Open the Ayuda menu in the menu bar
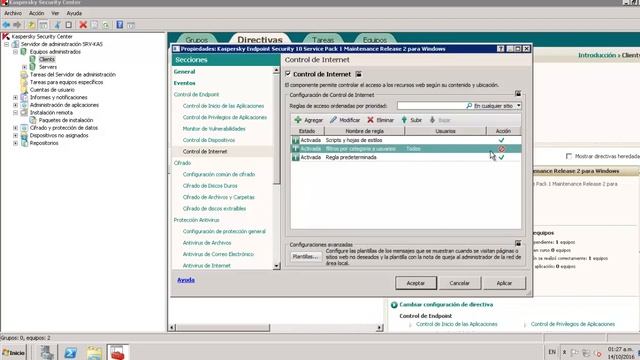The image size is (640, 360). pyautogui.click(x=74, y=13)
